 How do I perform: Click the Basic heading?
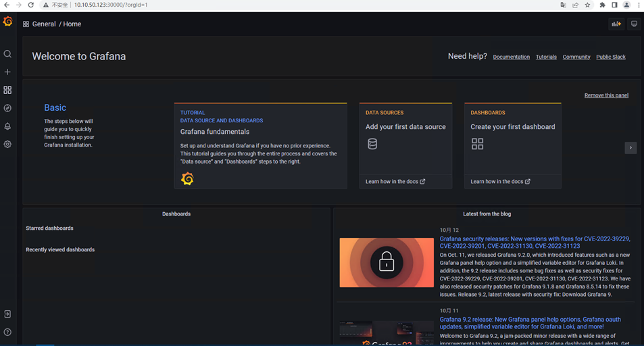[x=55, y=107]
